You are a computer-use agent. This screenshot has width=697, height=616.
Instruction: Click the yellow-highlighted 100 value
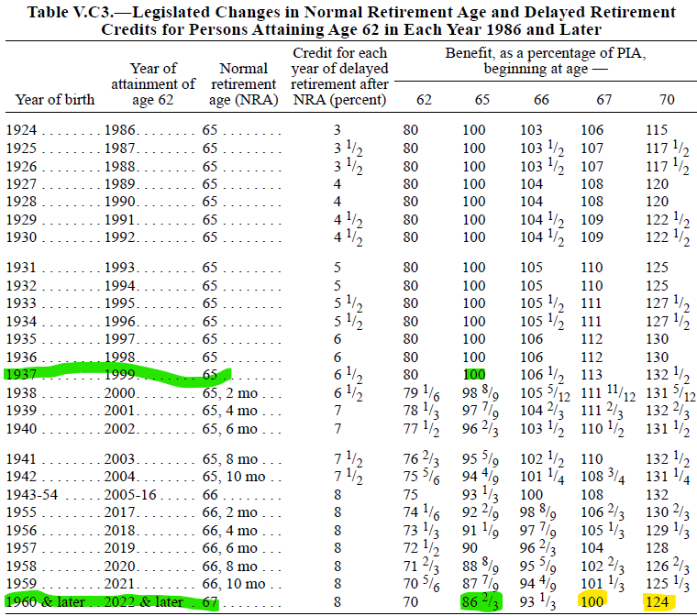pos(592,601)
